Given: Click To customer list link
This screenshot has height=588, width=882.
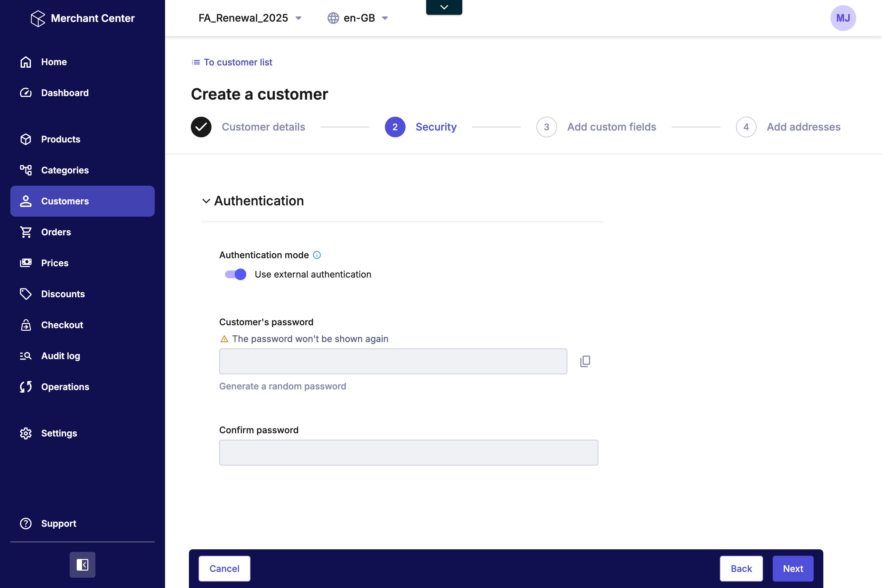Looking at the screenshot, I should click(237, 62).
